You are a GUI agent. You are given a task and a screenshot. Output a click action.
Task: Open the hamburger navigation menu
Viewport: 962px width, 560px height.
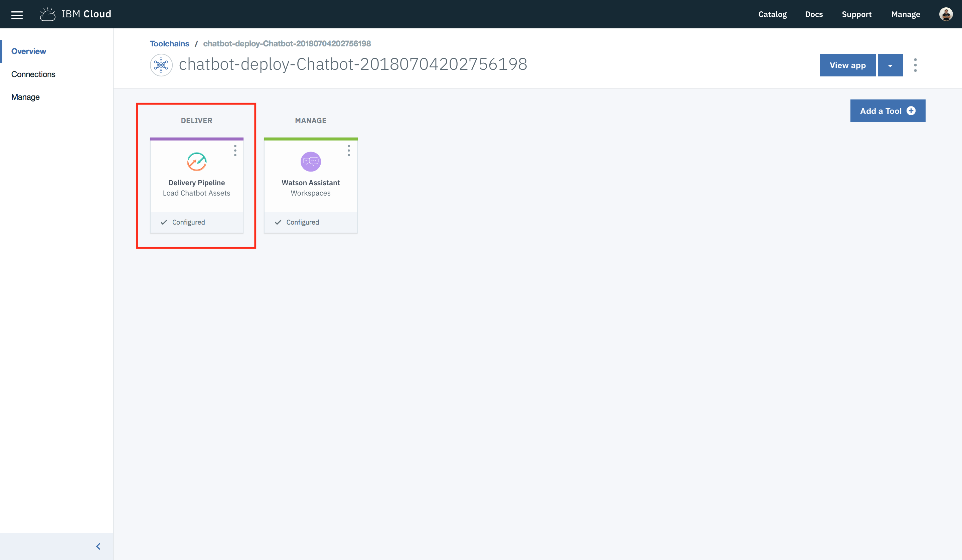(x=17, y=14)
